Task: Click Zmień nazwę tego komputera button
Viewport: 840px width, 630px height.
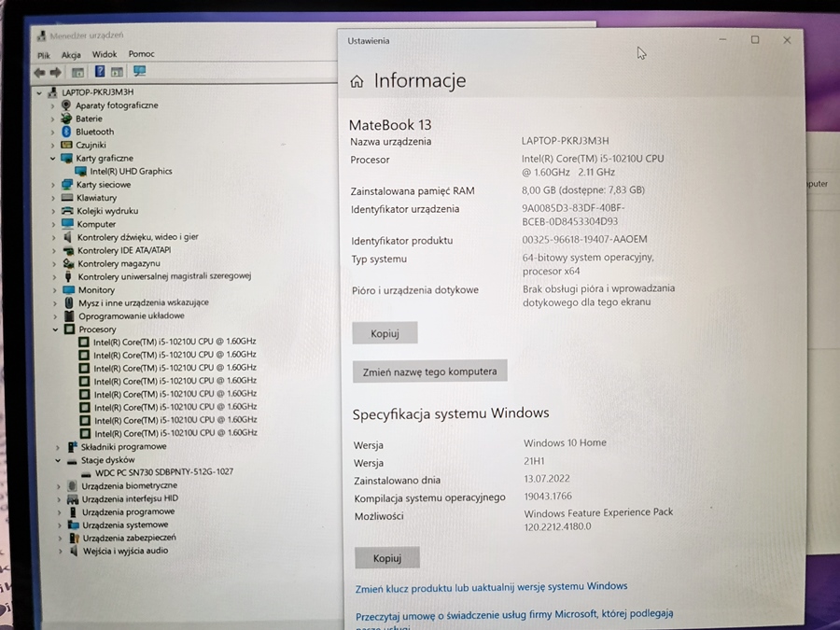Action: point(429,371)
